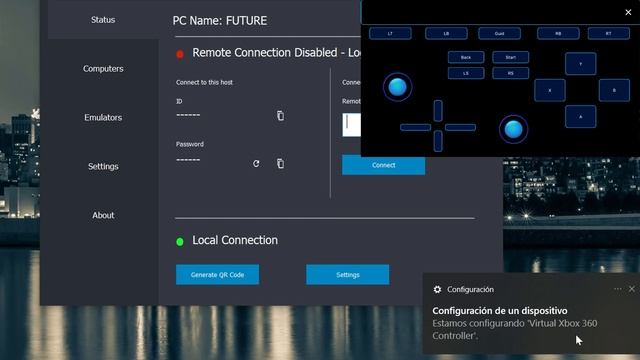This screenshot has width=640, height=360.
Task: Tap the RB bumper button
Action: click(x=558, y=33)
